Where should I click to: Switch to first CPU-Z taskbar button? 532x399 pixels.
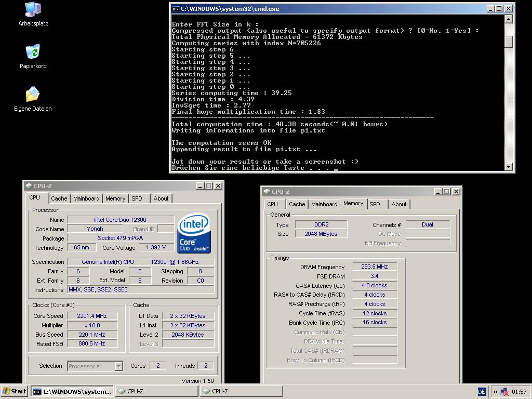click(x=156, y=391)
